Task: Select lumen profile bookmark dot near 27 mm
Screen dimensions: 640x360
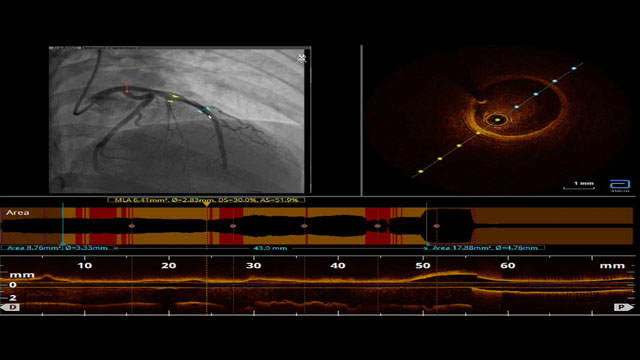Action: pos(233,226)
